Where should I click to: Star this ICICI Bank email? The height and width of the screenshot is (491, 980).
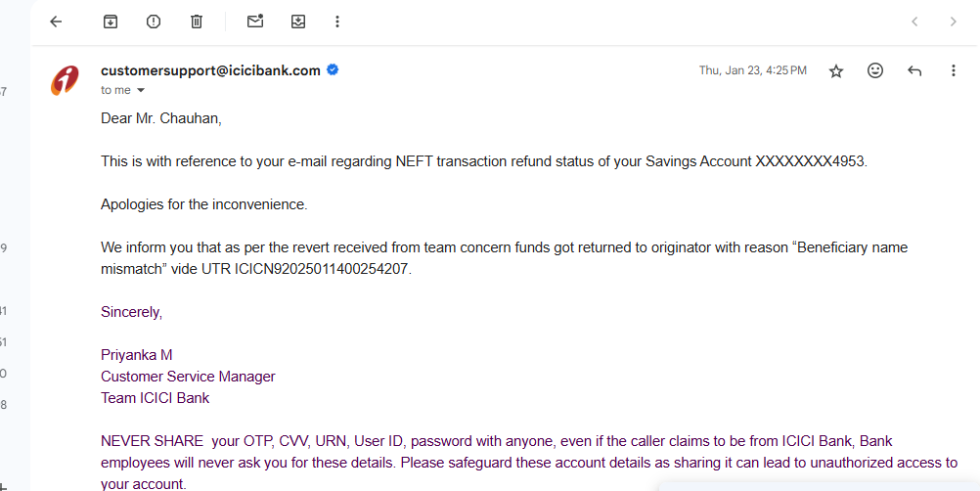836,71
